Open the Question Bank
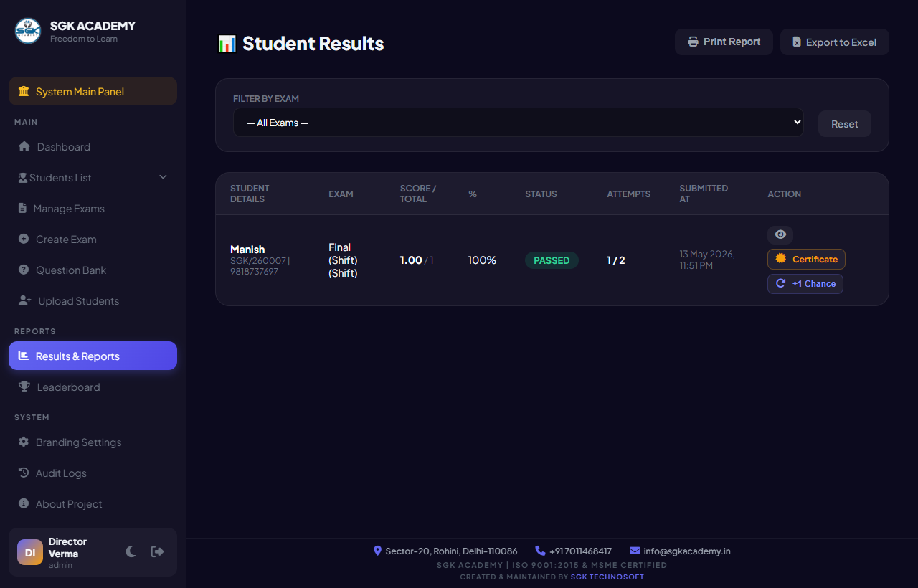918x588 pixels. pos(93,270)
